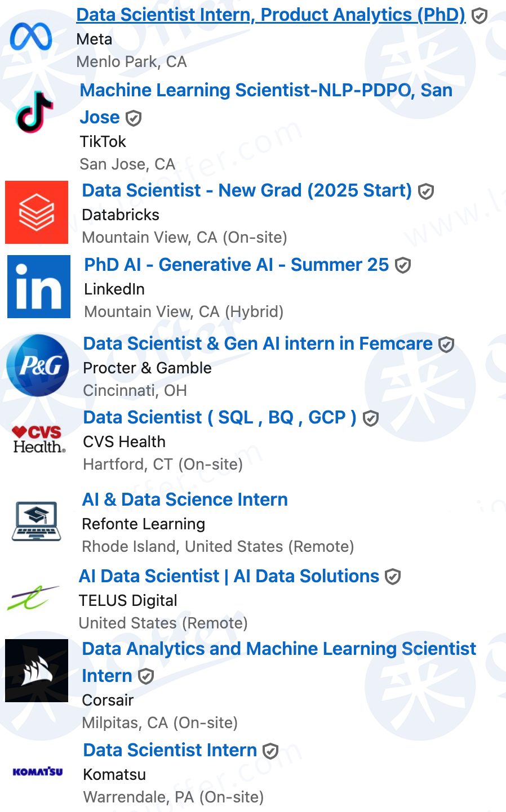
Task: Click the Corsair sails logo
Action: pyautogui.click(x=37, y=671)
